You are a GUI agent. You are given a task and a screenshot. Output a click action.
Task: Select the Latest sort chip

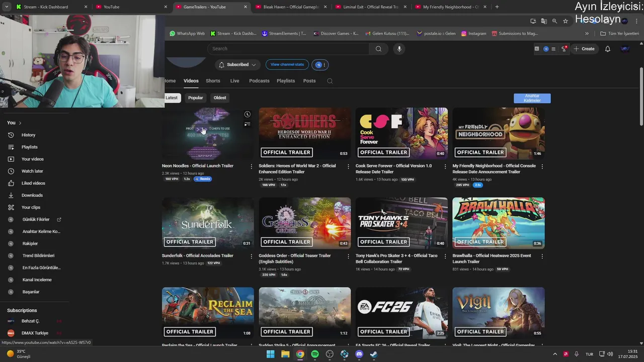click(x=172, y=98)
